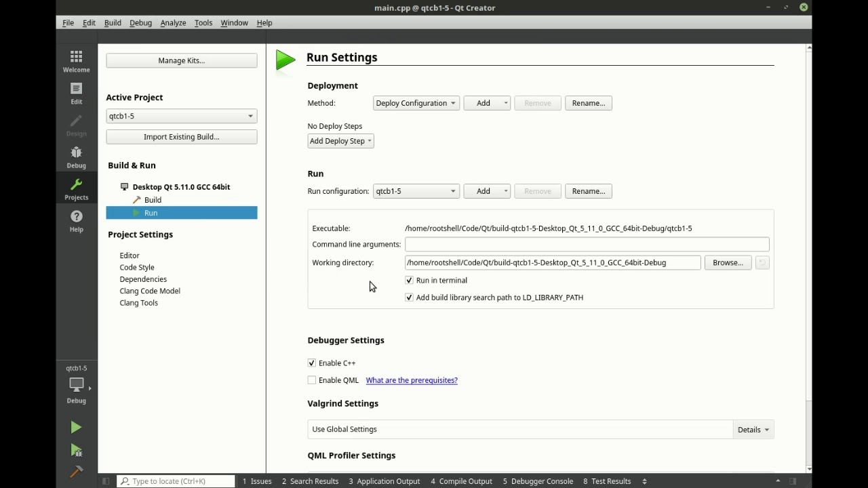Click the Build hammer icon
Screen dimensions: 868x488
76,471
